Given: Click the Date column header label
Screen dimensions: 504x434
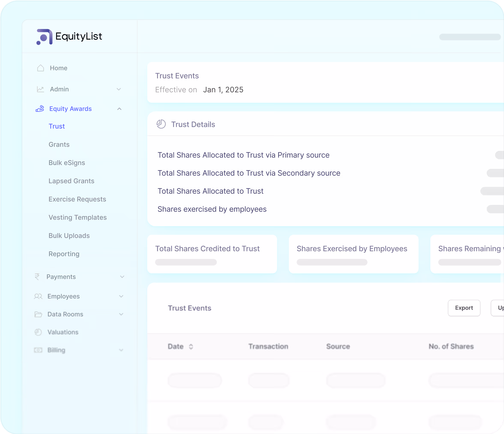Looking at the screenshot, I should (176, 346).
